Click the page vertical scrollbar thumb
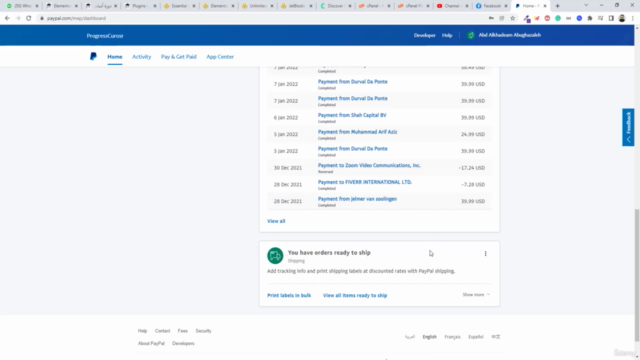The width and height of the screenshot is (640, 360). click(x=637, y=276)
